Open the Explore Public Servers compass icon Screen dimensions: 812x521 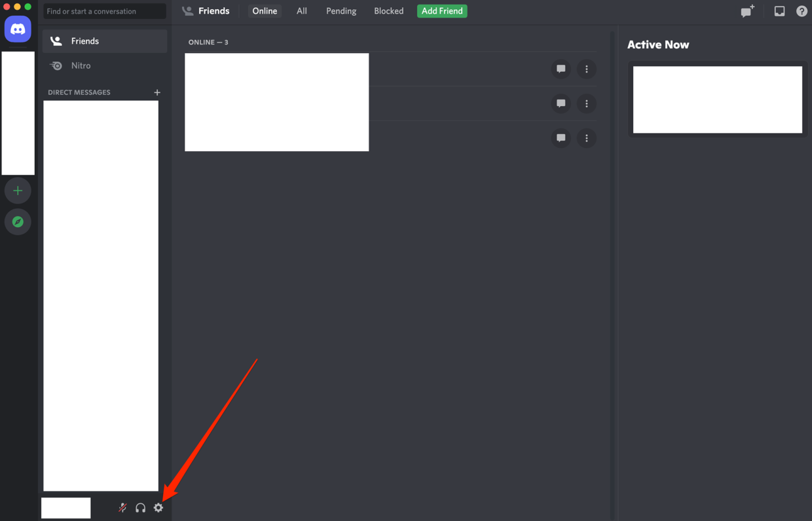coord(18,222)
